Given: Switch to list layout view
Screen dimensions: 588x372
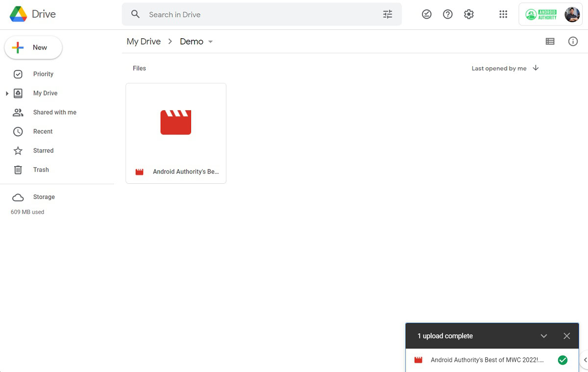Looking at the screenshot, I should 550,42.
